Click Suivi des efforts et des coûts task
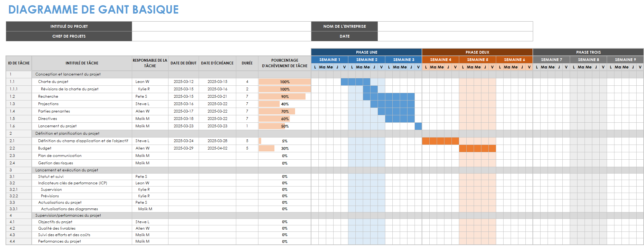 point(64,235)
